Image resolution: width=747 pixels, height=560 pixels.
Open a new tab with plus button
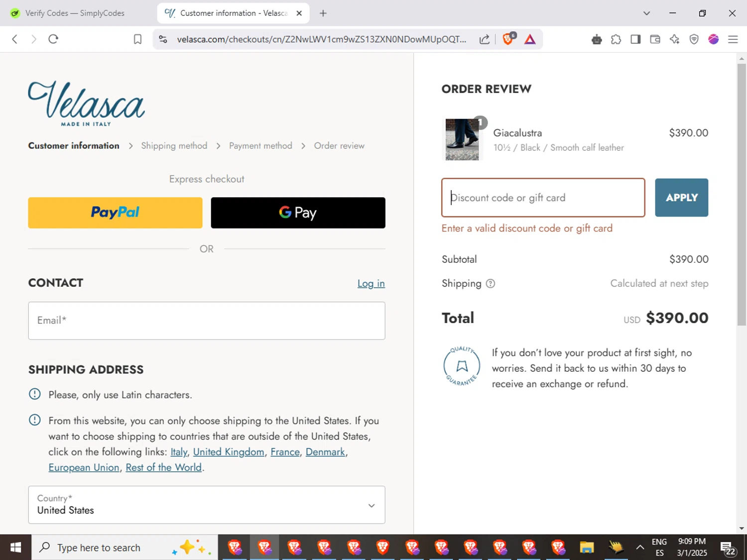[x=323, y=13]
